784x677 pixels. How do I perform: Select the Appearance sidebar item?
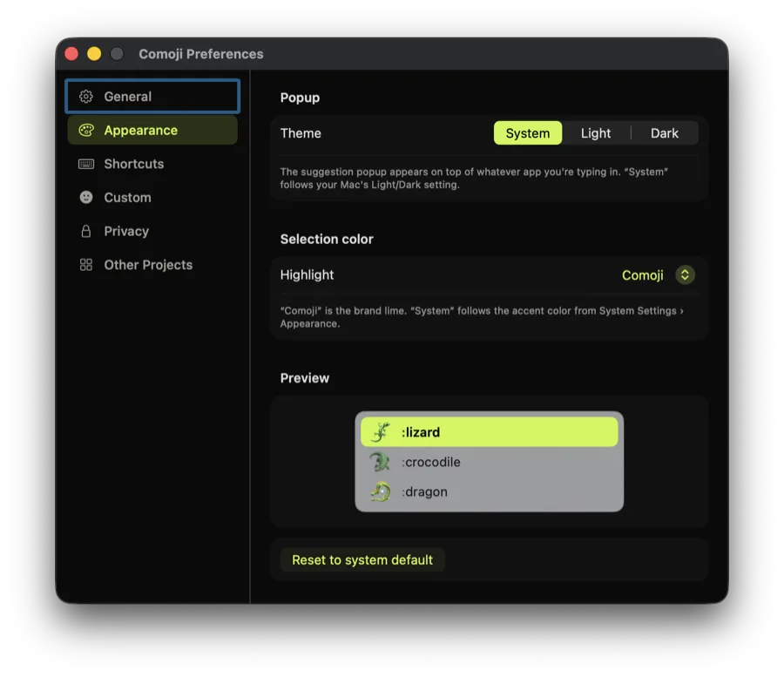coord(152,130)
